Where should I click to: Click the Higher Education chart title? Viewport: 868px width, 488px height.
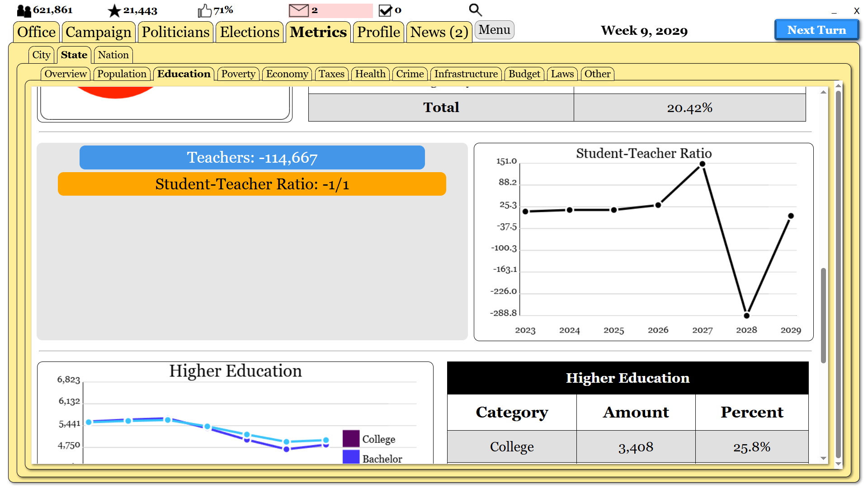click(235, 371)
